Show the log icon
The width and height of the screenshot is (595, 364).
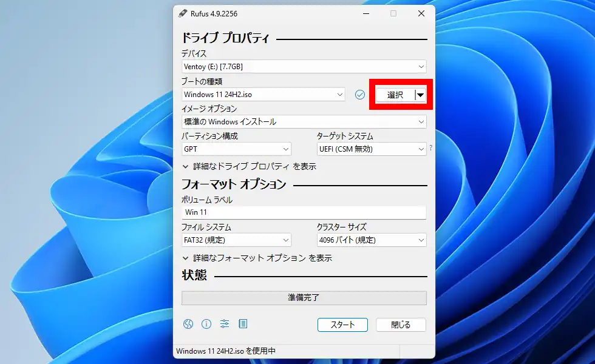click(243, 324)
